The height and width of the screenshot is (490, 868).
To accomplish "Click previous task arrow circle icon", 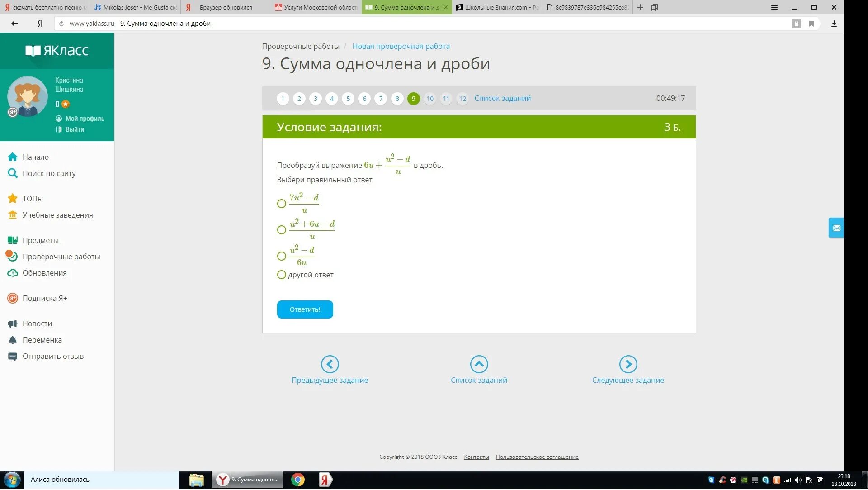I will [330, 364].
